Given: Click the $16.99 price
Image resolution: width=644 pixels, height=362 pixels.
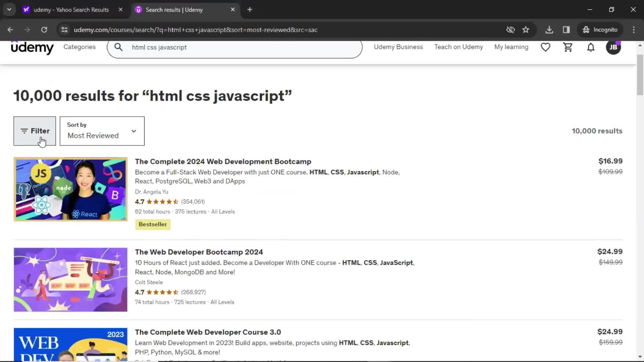Looking at the screenshot, I should tap(610, 161).
